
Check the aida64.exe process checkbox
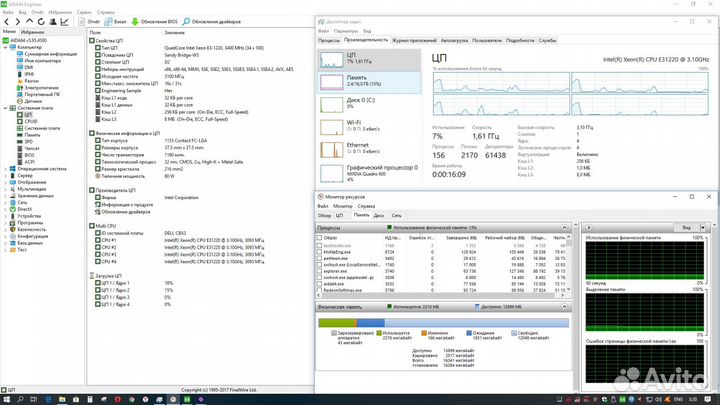320,284
